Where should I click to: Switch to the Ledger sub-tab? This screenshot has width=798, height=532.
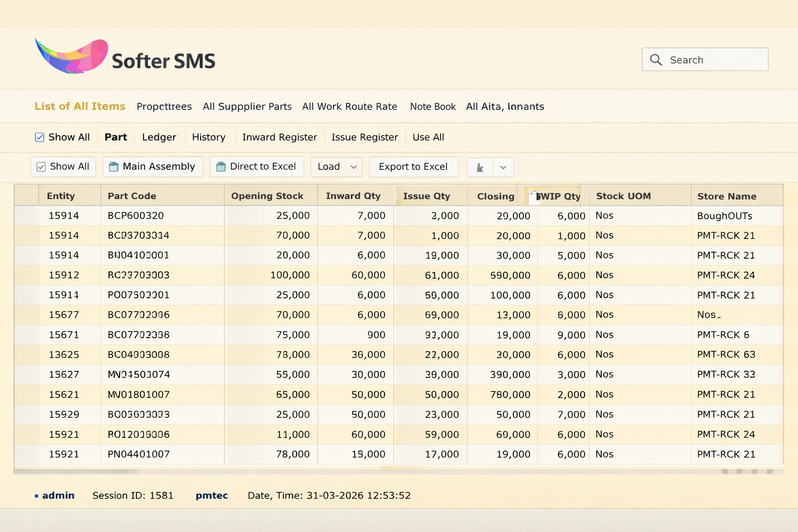coord(159,137)
